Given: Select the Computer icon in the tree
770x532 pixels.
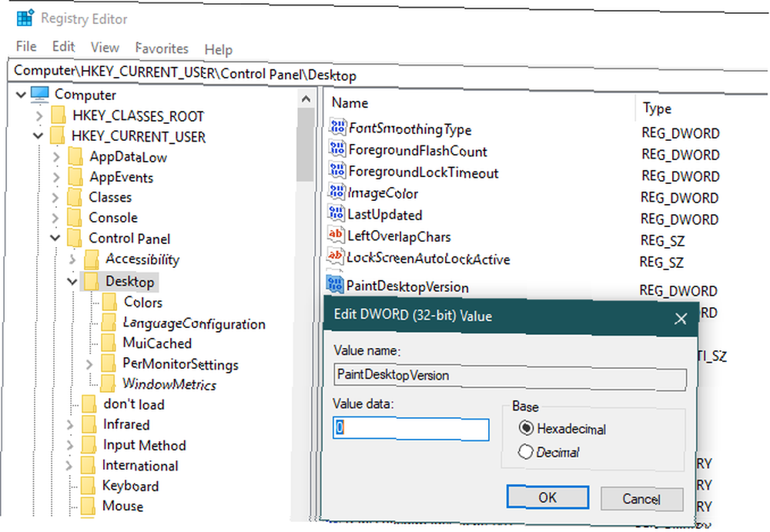Looking at the screenshot, I should [x=40, y=94].
